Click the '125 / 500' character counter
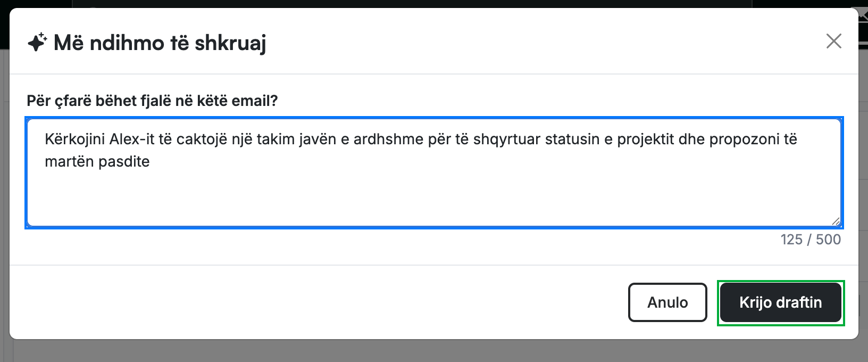The height and width of the screenshot is (362, 868). tap(811, 240)
